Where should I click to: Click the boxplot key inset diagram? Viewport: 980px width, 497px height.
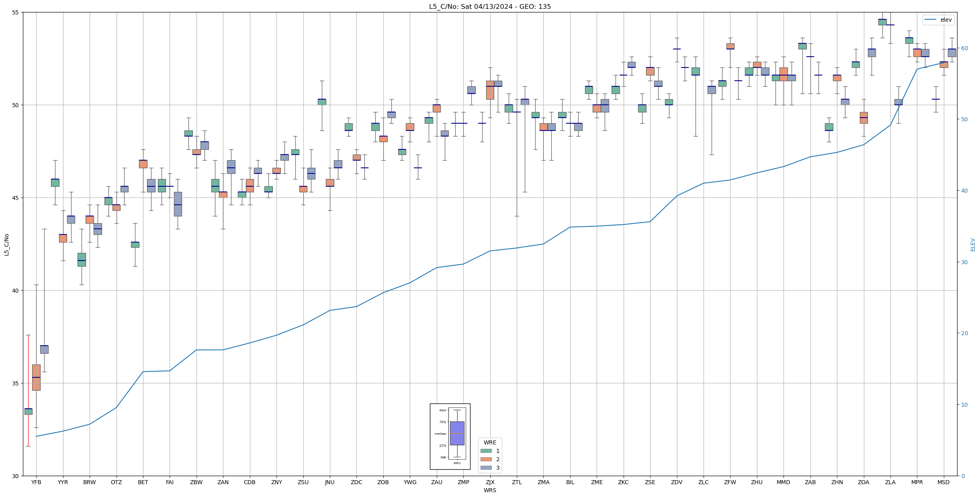pyautogui.click(x=450, y=436)
